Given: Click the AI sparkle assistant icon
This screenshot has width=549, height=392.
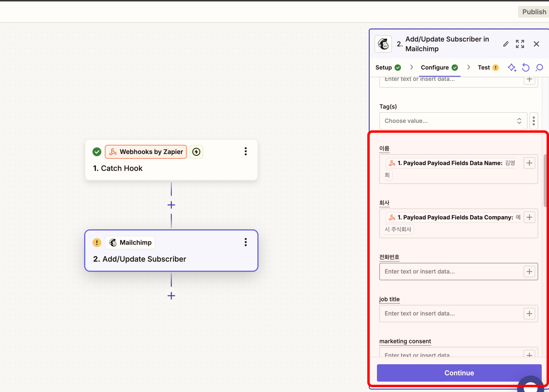Looking at the screenshot, I should click(x=512, y=67).
